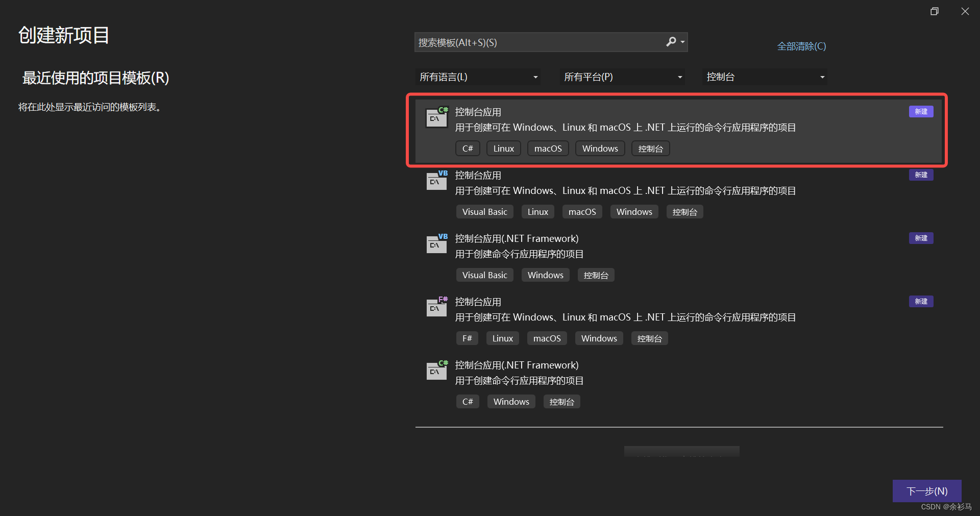Click the 新建 badge on VB .NET Framework template
The height and width of the screenshot is (516, 980).
[x=921, y=238]
